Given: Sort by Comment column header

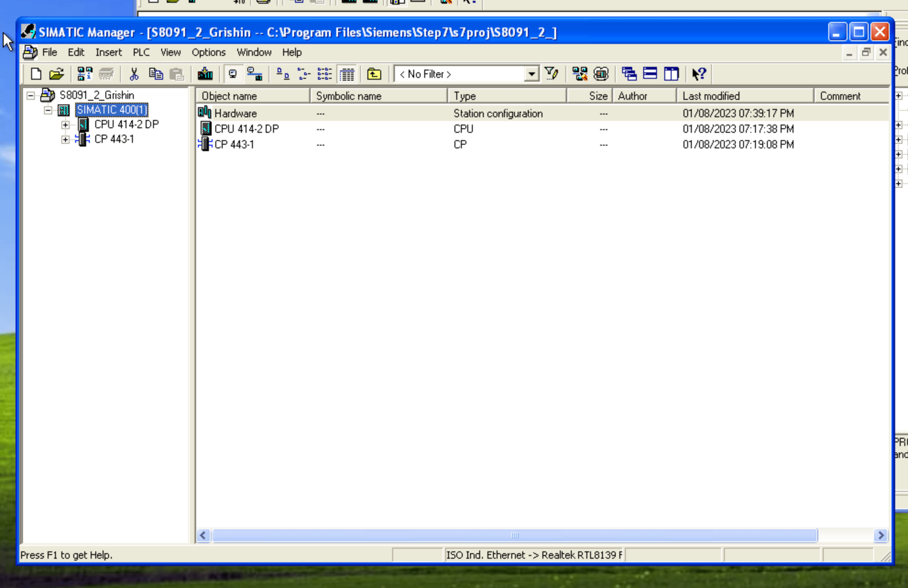Looking at the screenshot, I should 852,96.
